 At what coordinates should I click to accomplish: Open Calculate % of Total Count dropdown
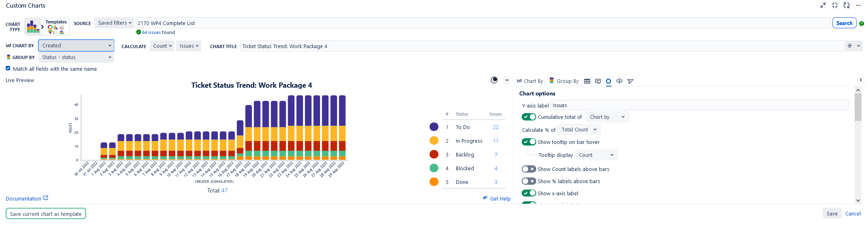click(x=579, y=130)
